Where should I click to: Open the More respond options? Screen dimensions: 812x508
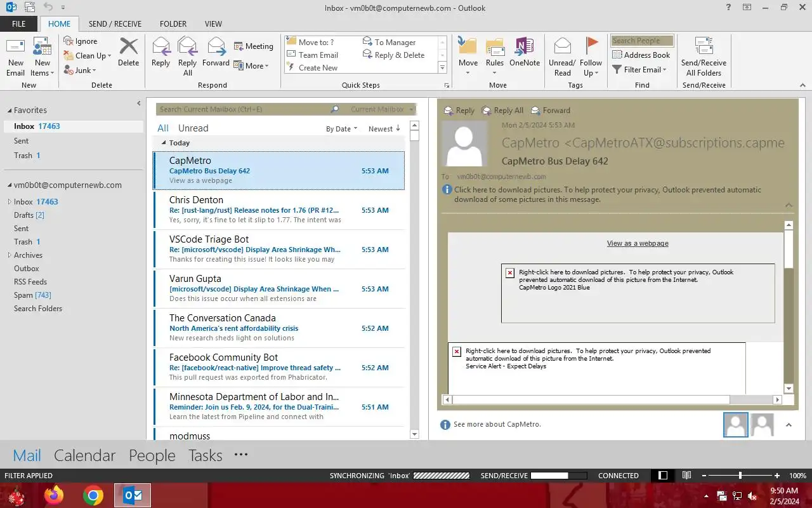pos(251,66)
